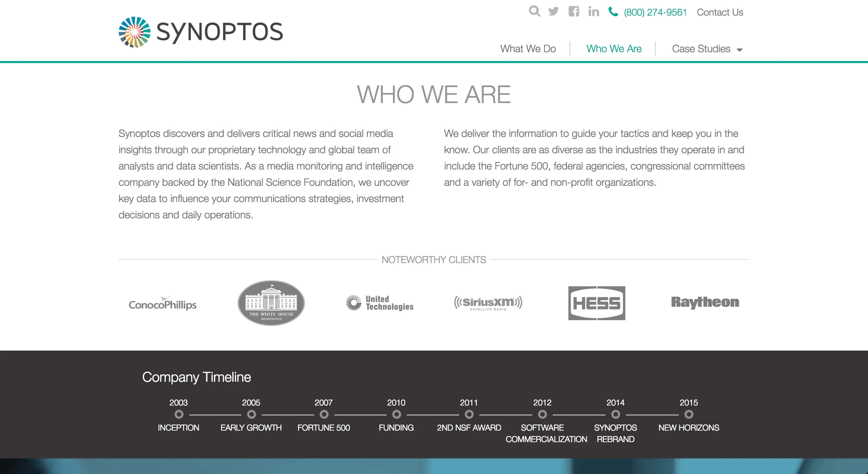Image resolution: width=868 pixels, height=474 pixels.
Task: Select the 2015 New Horizons timeline marker
Action: (689, 414)
